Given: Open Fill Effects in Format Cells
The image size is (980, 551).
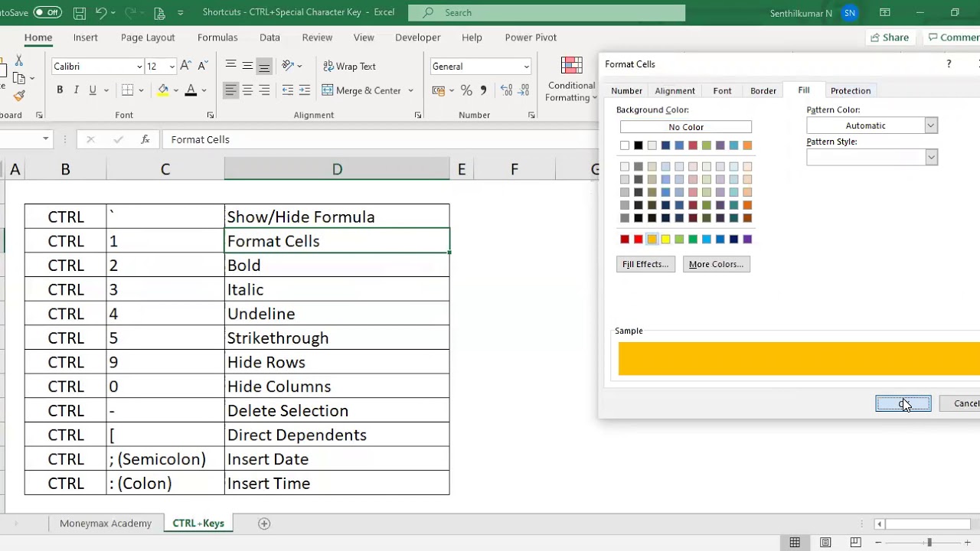Looking at the screenshot, I should coord(645,264).
